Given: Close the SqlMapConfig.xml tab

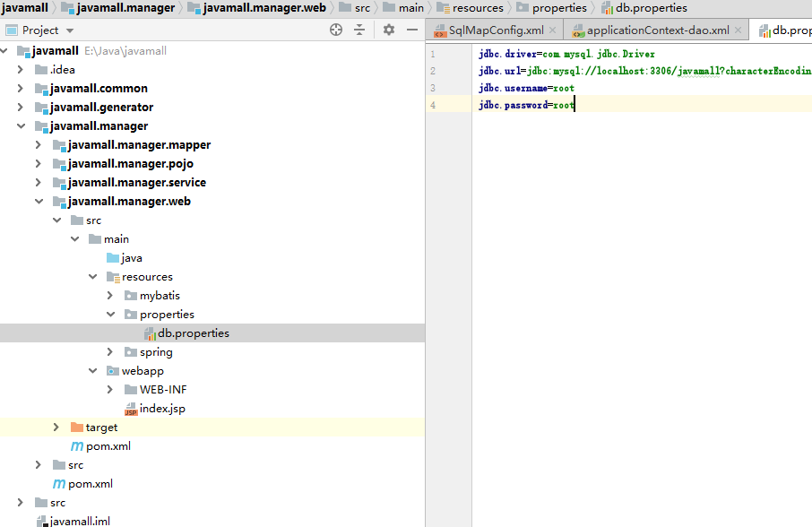Looking at the screenshot, I should pyautogui.click(x=552, y=30).
